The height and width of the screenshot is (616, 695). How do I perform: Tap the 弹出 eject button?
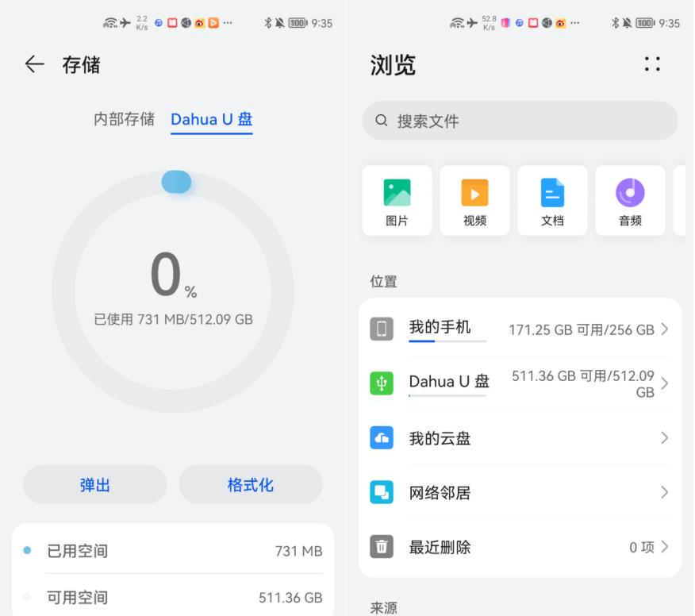(95, 484)
